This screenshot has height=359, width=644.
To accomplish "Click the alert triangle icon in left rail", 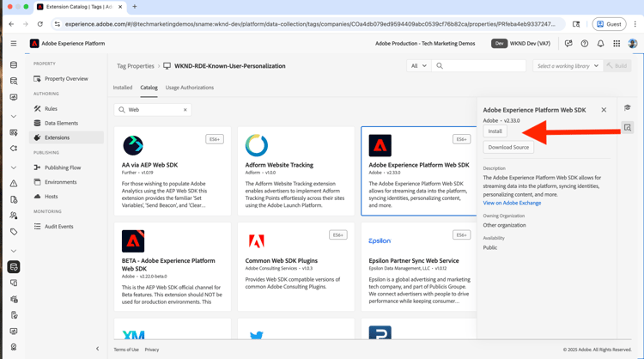I will (14, 184).
